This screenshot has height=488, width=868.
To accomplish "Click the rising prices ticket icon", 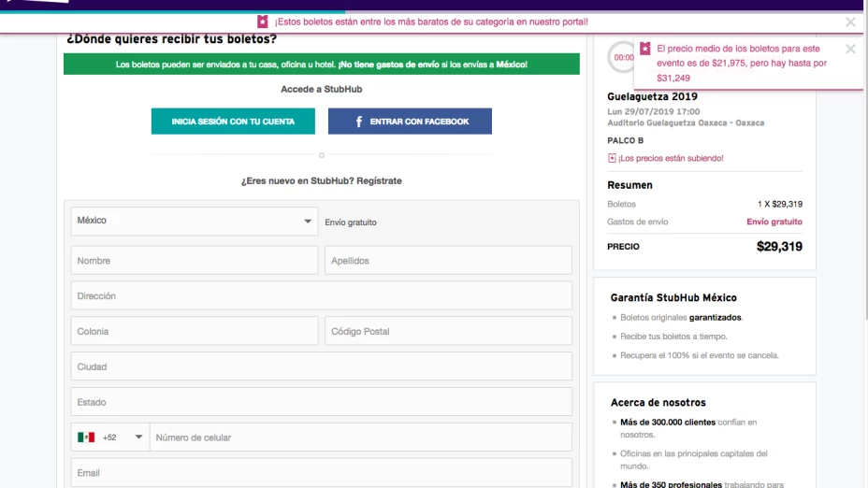I will click(612, 158).
